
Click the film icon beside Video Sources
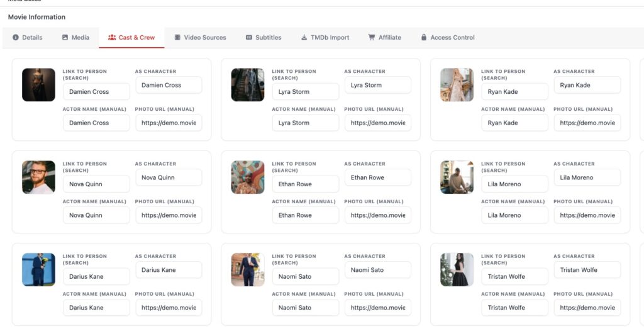point(178,38)
